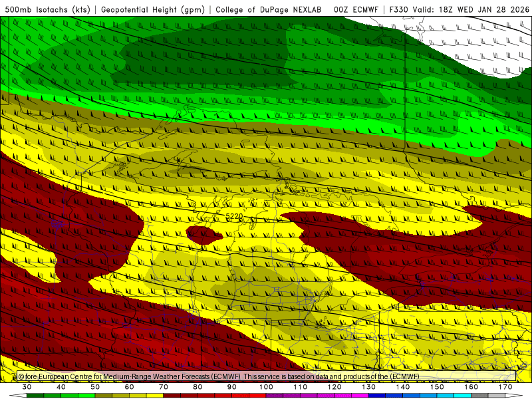The width and height of the screenshot is (532, 399).
Task: Click the dark maroon swatch just above 70
Action: point(172,396)
